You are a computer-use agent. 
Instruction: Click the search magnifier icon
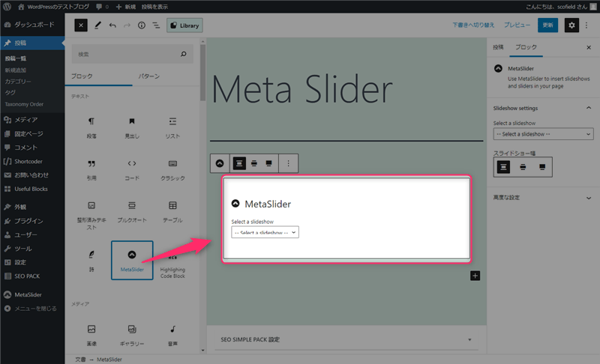tap(183, 54)
